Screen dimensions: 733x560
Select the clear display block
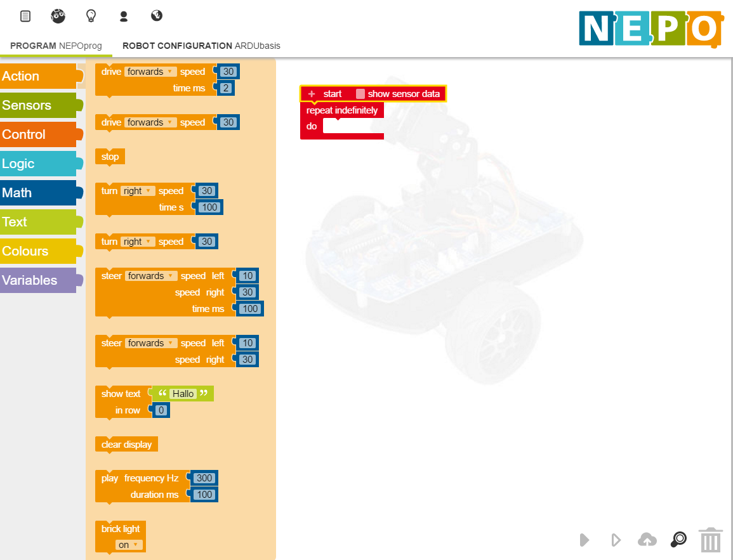tap(126, 444)
